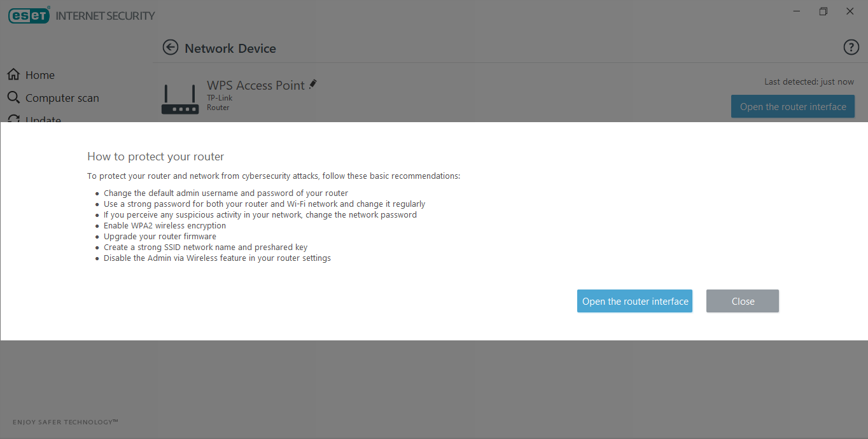Click the Network Device page heading
This screenshot has width=868, height=439.
click(x=230, y=48)
